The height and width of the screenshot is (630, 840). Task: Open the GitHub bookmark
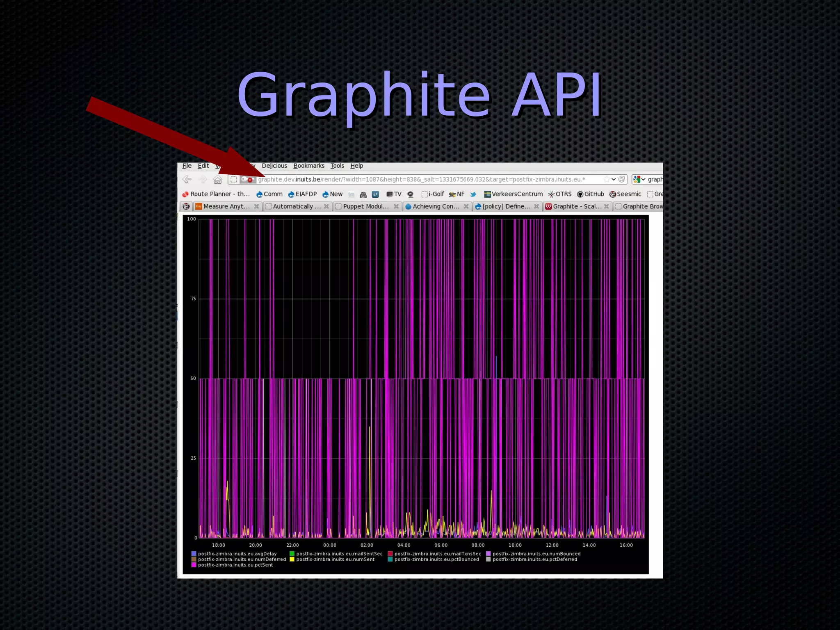coord(591,194)
